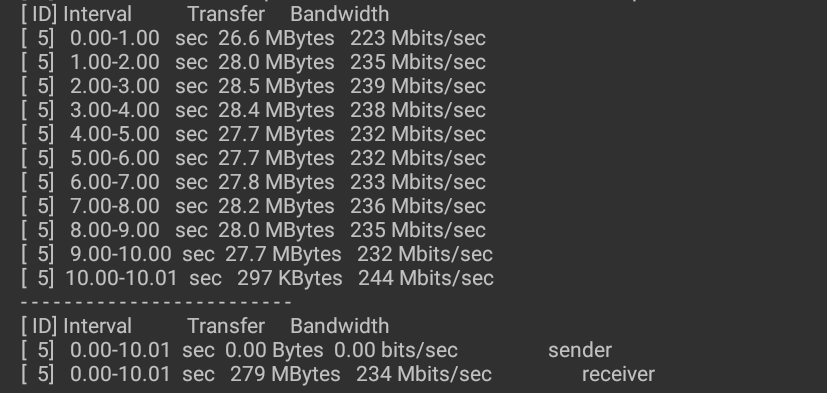The height and width of the screenshot is (393, 827).
Task: Click the upper Transfer column header
Action: [x=226, y=14]
